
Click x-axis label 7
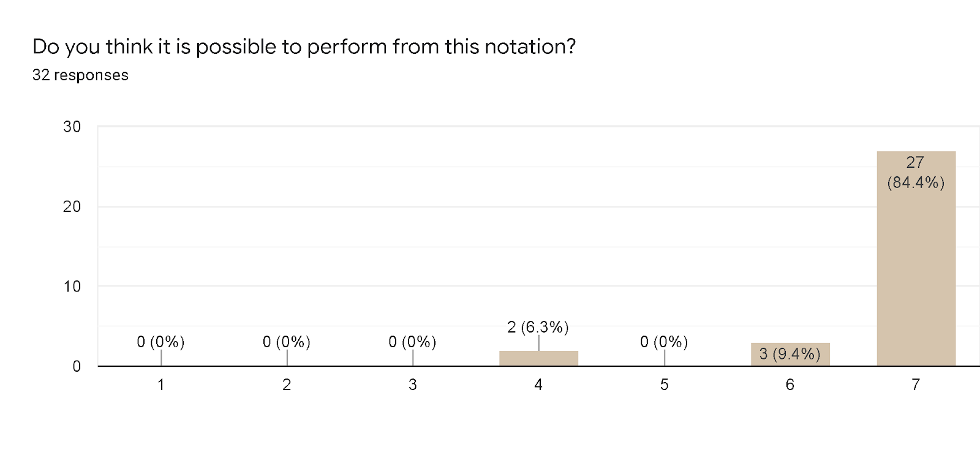click(x=916, y=385)
